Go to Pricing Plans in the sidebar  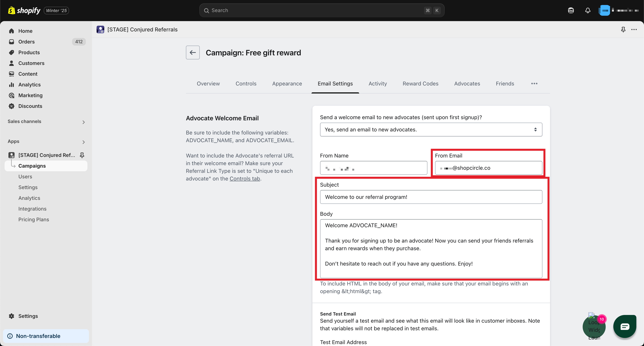tap(34, 219)
